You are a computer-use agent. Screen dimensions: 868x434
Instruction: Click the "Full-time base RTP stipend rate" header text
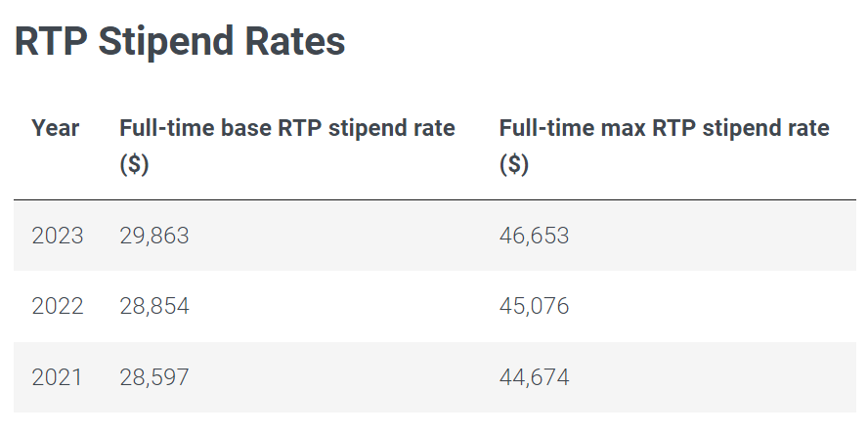pyautogui.click(x=287, y=128)
